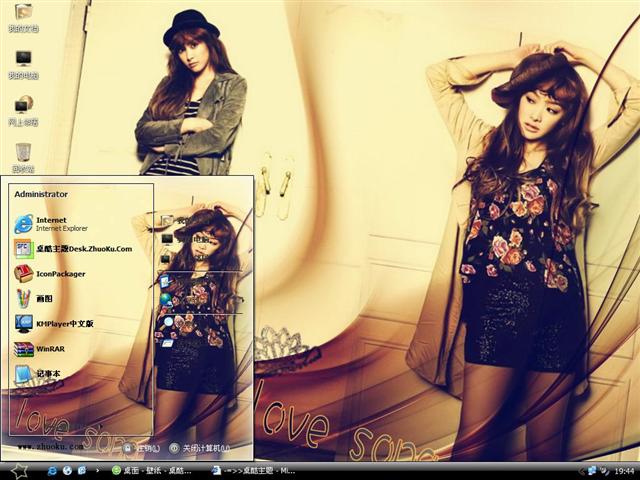The height and width of the screenshot is (480, 640).
Task: Click the star Start button on taskbar
Action: coord(18,471)
